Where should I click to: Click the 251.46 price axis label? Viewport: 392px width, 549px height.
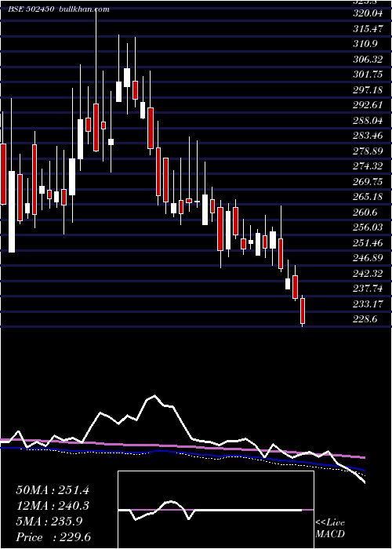point(368,242)
